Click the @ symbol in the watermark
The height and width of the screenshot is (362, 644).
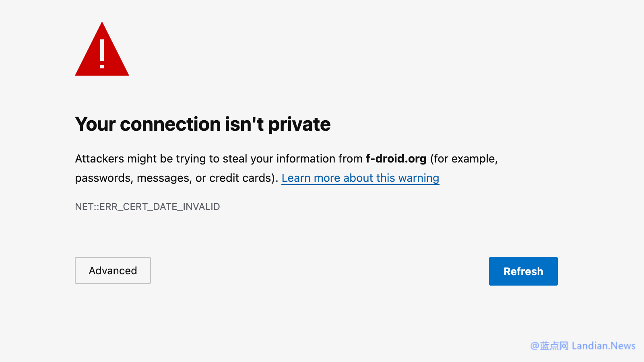click(535, 346)
